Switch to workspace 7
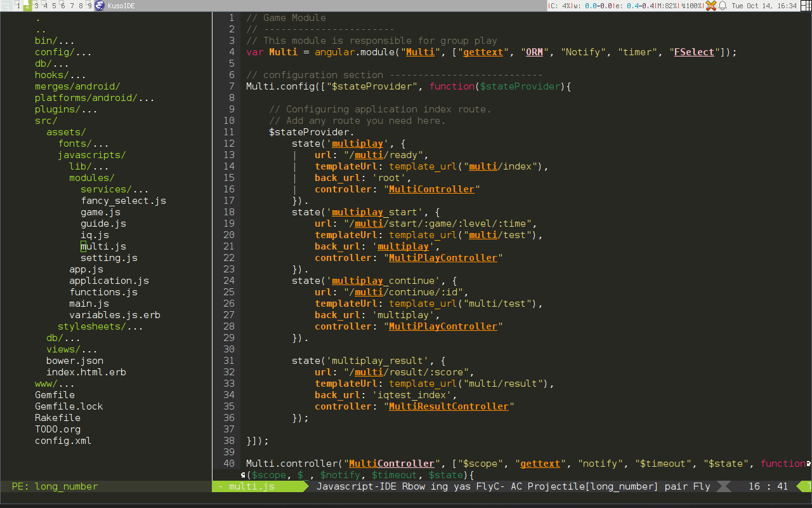Image resolution: width=812 pixels, height=508 pixels. (x=72, y=6)
